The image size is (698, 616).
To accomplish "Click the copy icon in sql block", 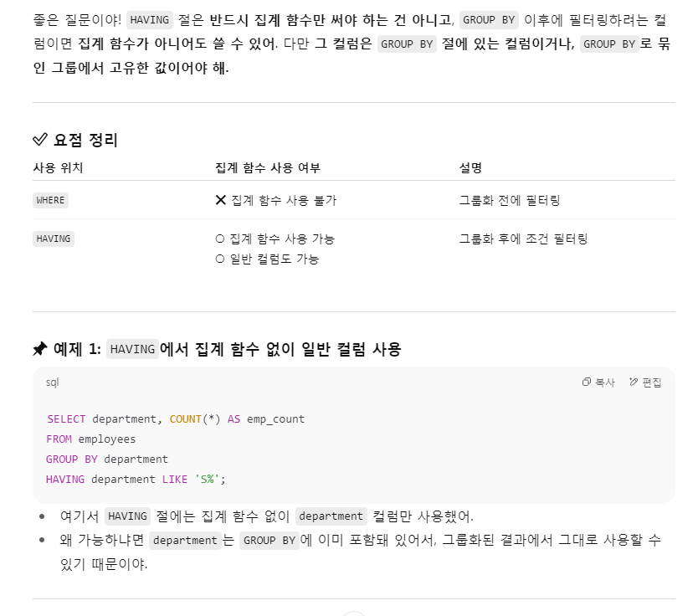I will pos(586,382).
